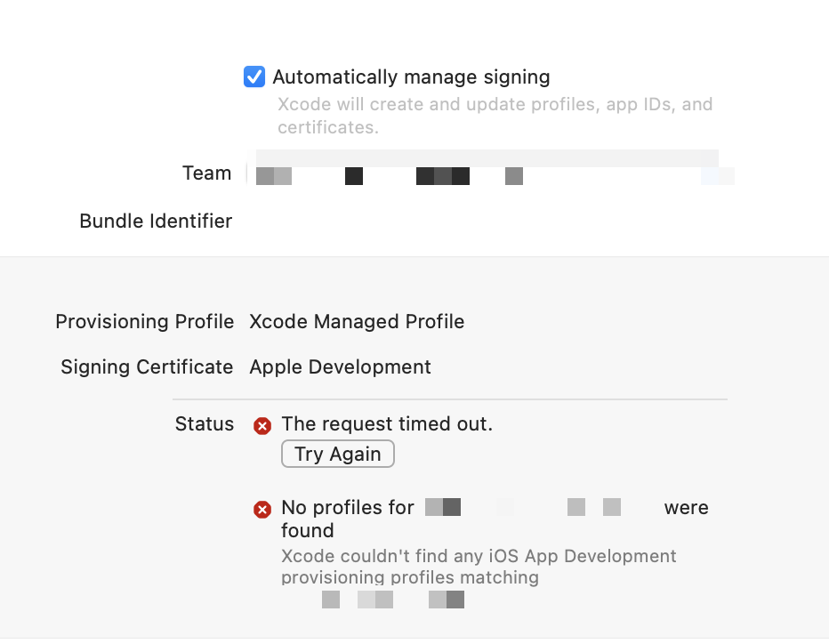
Task: Disable "Automatically manage signing"
Action: 254,77
